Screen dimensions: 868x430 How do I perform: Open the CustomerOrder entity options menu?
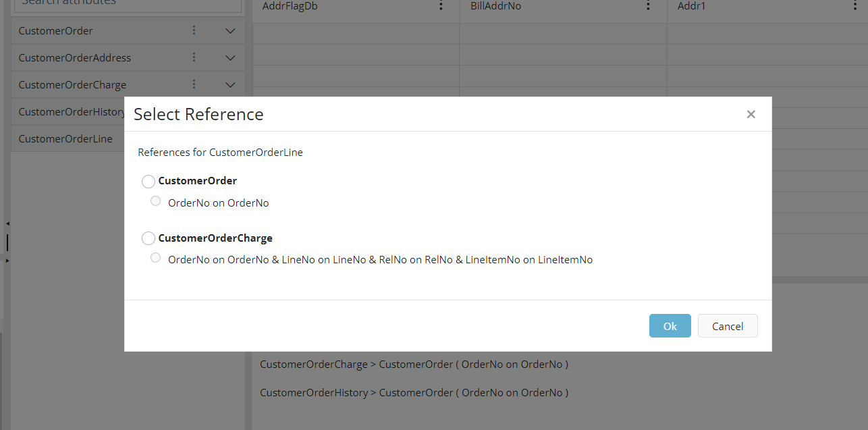click(194, 30)
